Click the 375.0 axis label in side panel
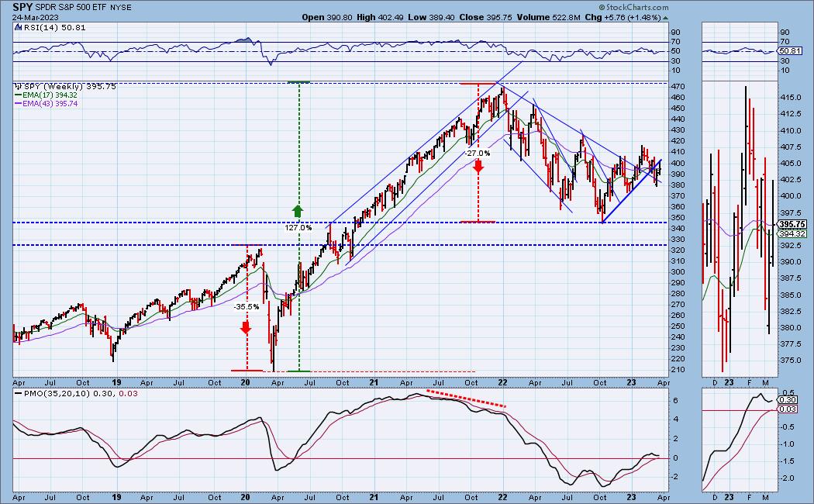This screenshot has width=814, height=504. pos(792,361)
